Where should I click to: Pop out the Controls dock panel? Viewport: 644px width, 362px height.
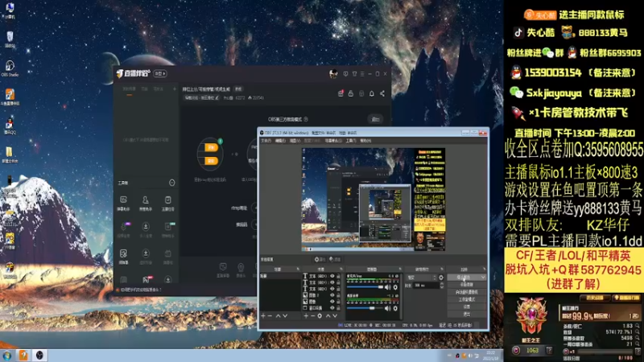pyautogui.click(x=485, y=269)
